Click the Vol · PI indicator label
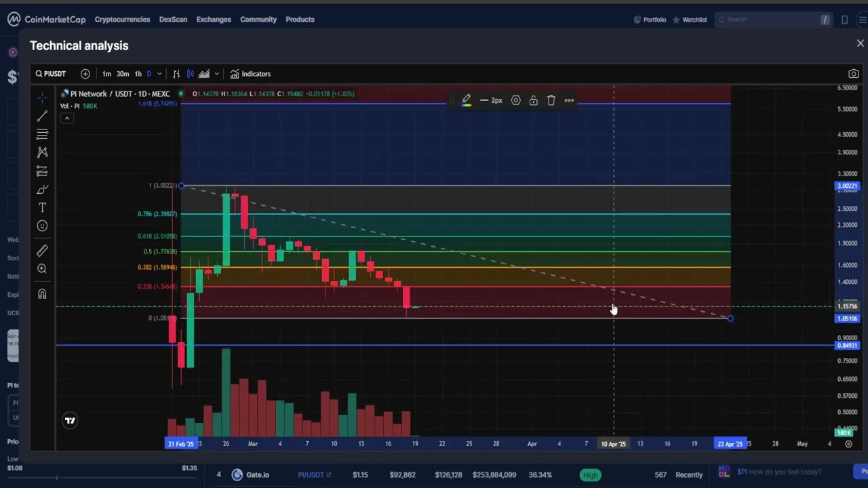The image size is (868, 488). coord(70,106)
